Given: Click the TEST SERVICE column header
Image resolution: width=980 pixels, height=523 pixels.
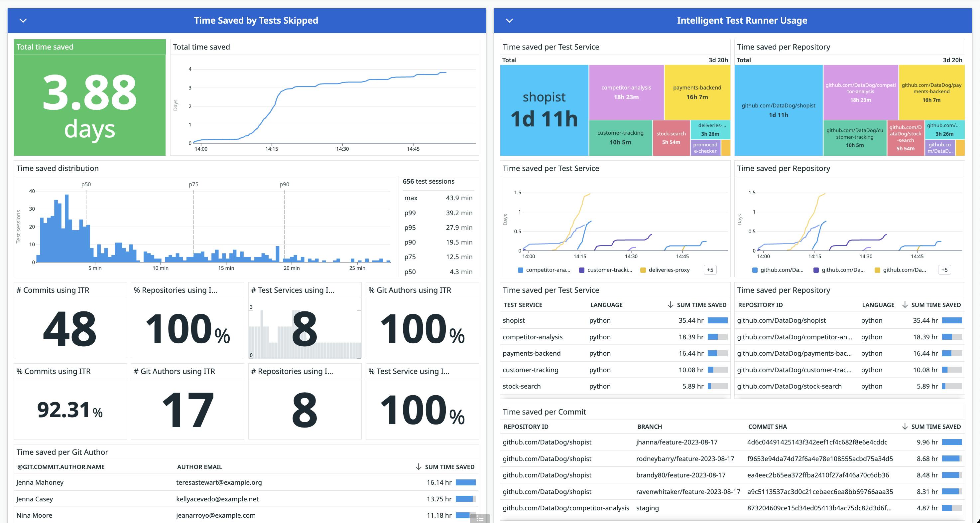Looking at the screenshot, I should pos(523,304).
